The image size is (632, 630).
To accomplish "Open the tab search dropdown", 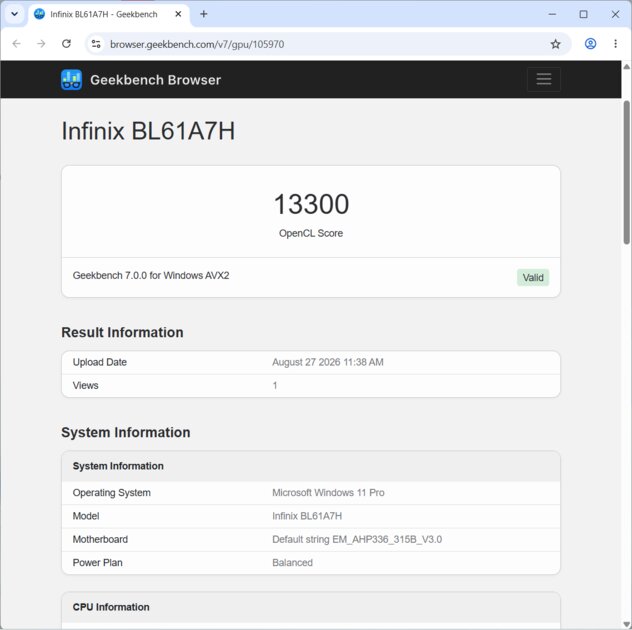I will click(x=15, y=14).
